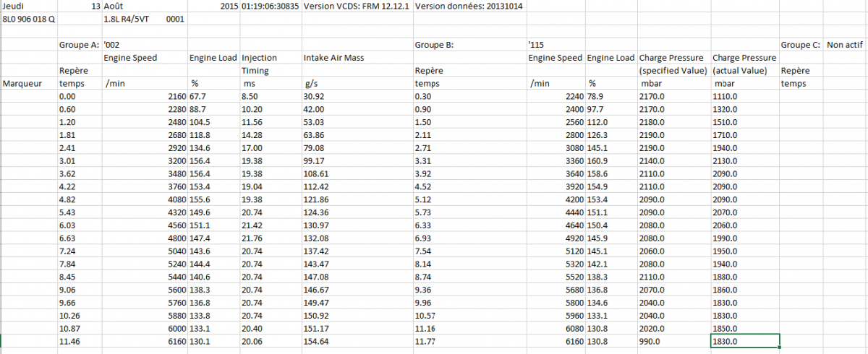This screenshot has width=868, height=354.
Task: Click the 1110.0 actual charge pressure cell
Action: [727, 96]
